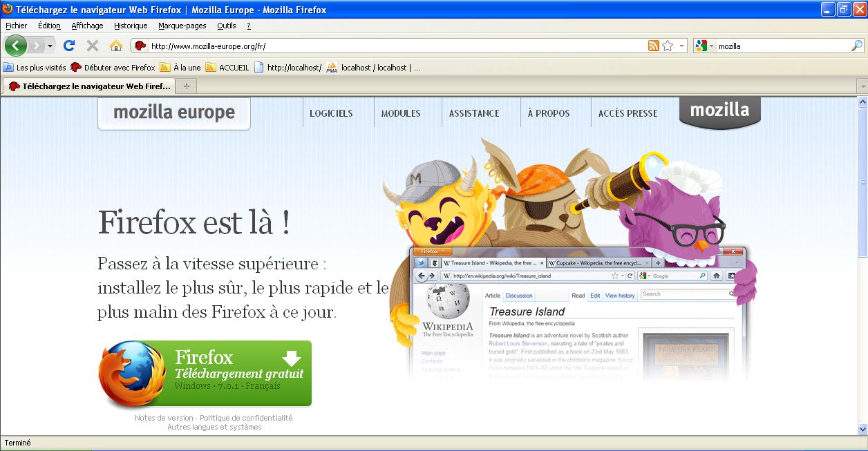Screen dimensions: 868x451
Task: Reload the current page
Action: click(x=69, y=46)
